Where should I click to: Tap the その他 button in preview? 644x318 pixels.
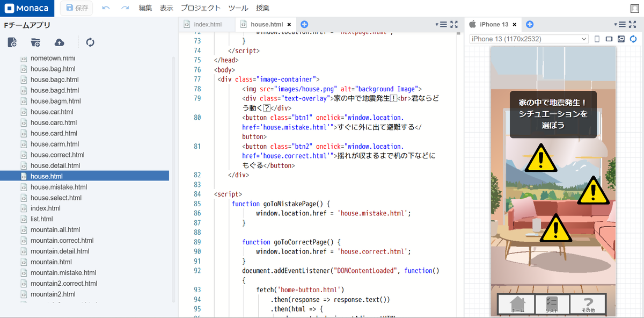tap(588, 305)
